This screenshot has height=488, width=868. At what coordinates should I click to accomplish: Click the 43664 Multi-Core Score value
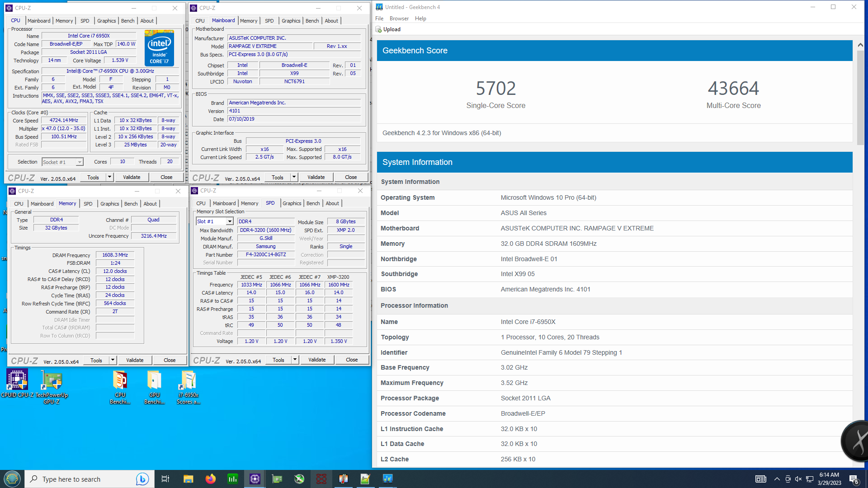(x=733, y=88)
